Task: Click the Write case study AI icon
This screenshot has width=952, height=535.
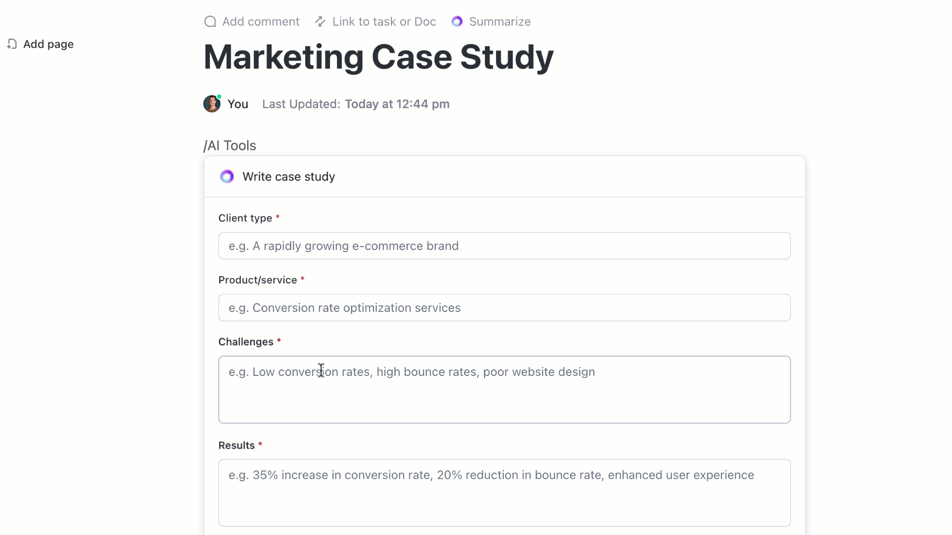Action: (227, 177)
